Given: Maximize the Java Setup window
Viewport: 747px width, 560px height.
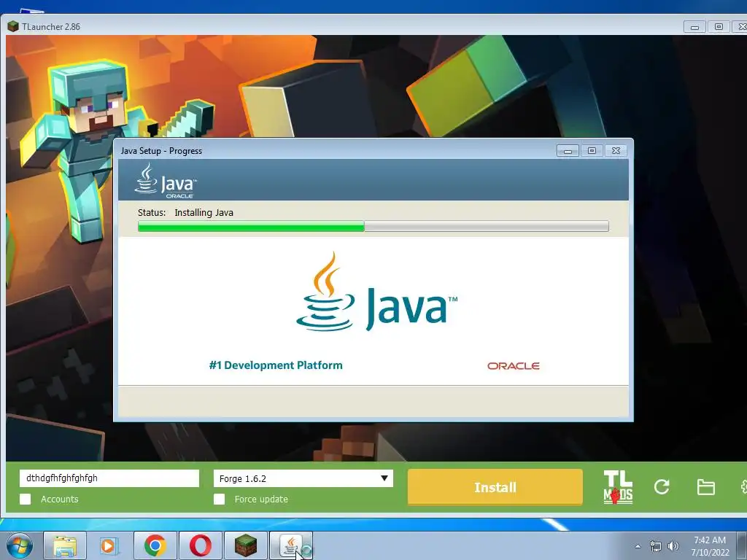Looking at the screenshot, I should 592,150.
